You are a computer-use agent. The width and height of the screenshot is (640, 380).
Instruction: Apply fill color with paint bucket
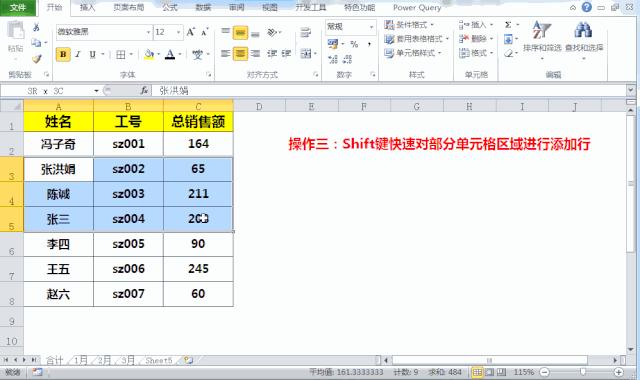(x=149, y=54)
